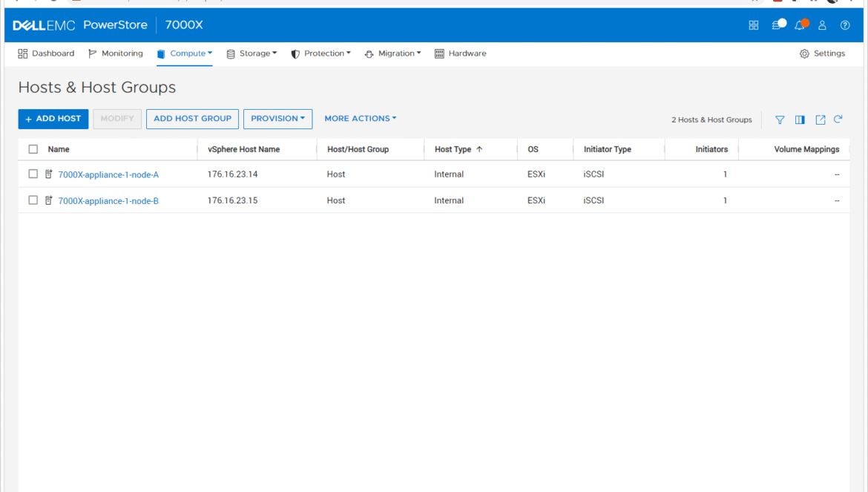This screenshot has width=868, height=492.
Task: Click the export table icon
Action: coord(821,119)
